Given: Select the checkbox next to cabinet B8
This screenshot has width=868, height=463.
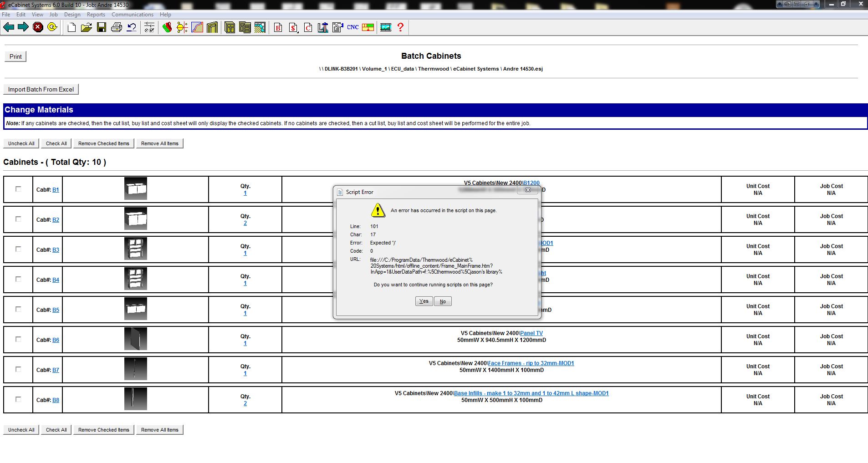Looking at the screenshot, I should (18, 399).
